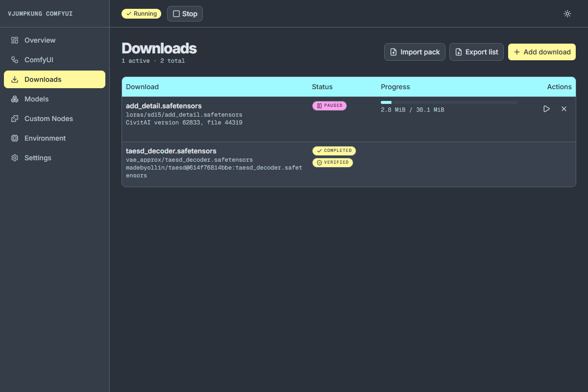Click the Export list button
This screenshot has height=392, width=588.
(x=476, y=52)
